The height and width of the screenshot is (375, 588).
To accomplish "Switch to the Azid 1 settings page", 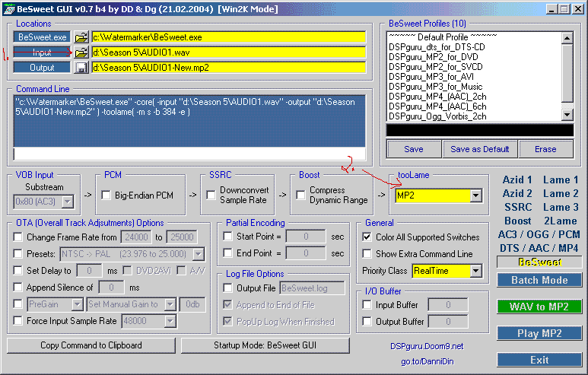I will pyautogui.click(x=517, y=180).
